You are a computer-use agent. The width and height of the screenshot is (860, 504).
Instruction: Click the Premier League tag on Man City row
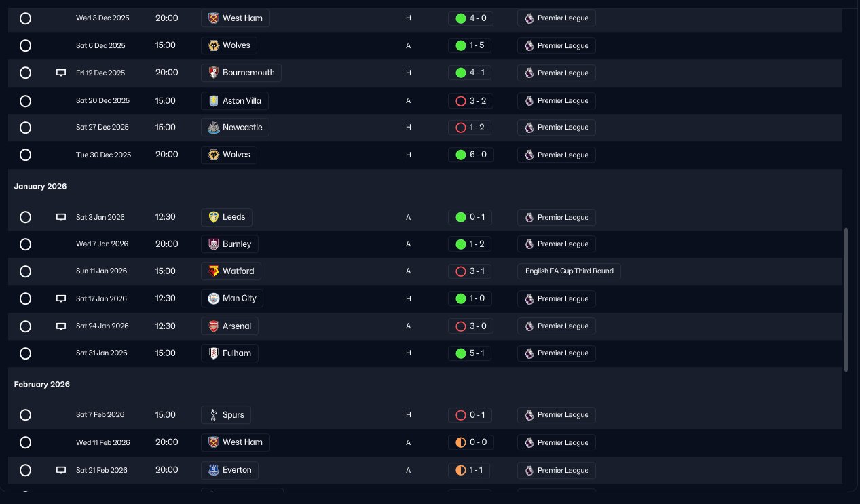[556, 299]
